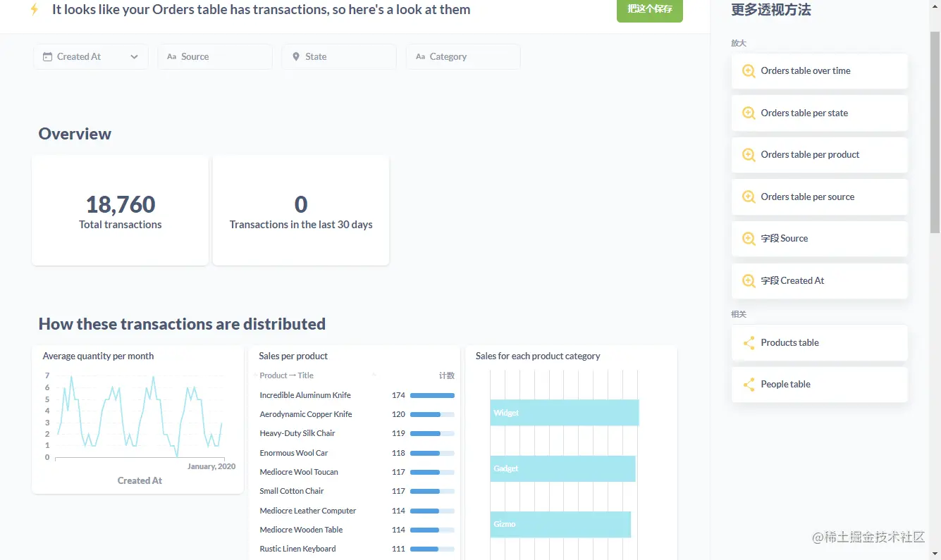Open the 字段 Source card
This screenshot has height=560, width=941.
(820, 239)
